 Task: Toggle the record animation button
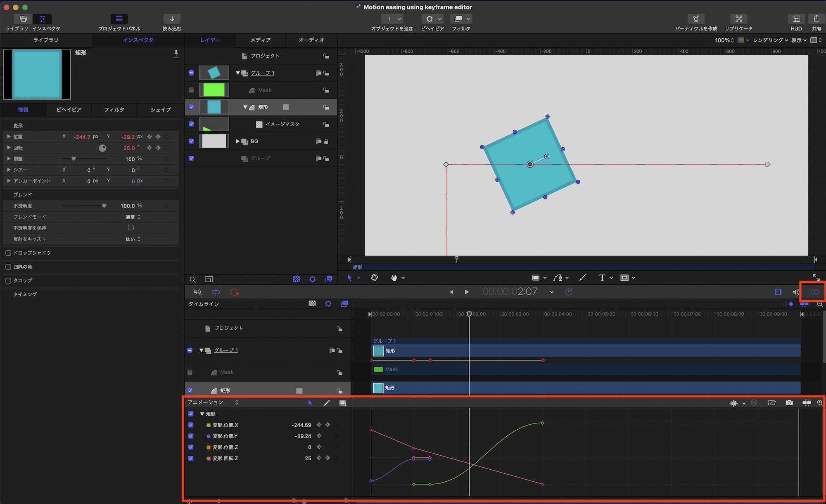(235, 292)
